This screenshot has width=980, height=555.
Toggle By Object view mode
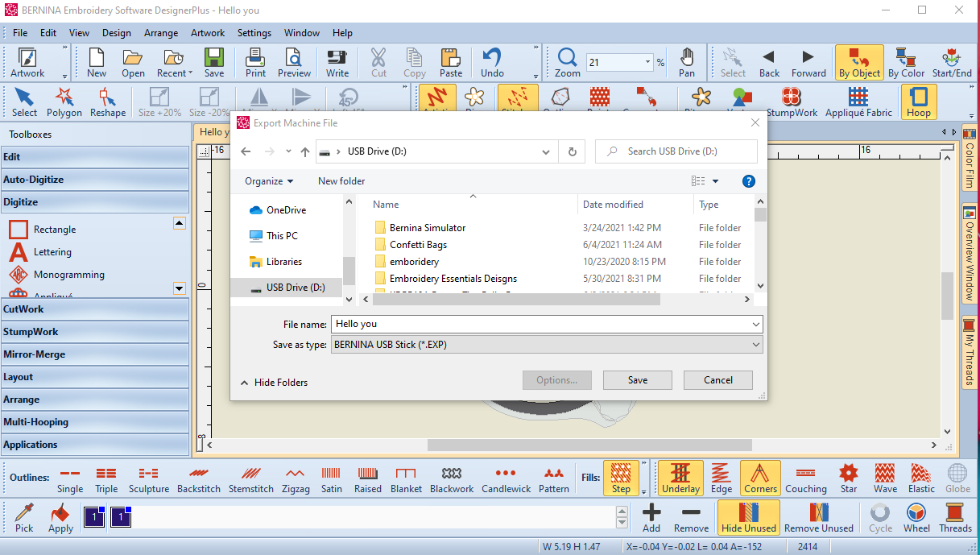pos(859,62)
